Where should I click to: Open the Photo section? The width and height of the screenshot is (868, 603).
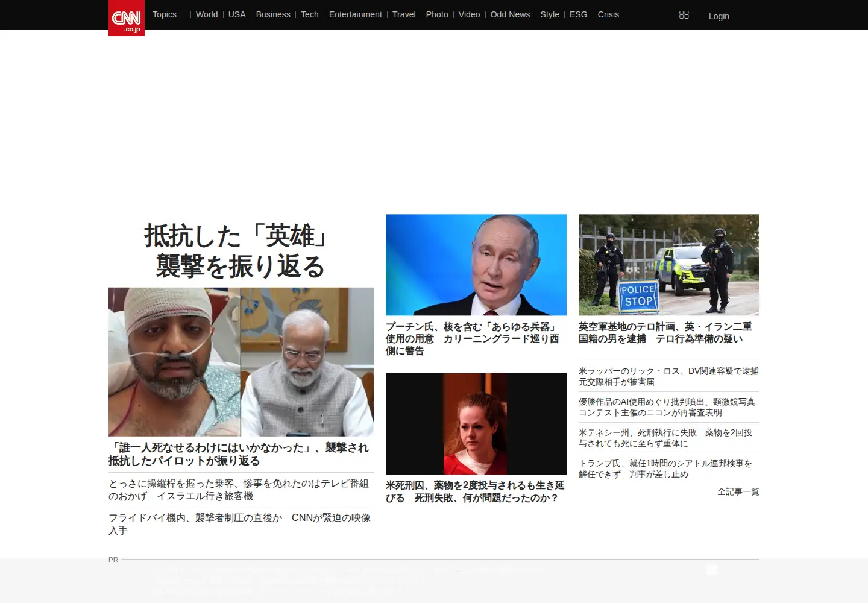pos(437,14)
